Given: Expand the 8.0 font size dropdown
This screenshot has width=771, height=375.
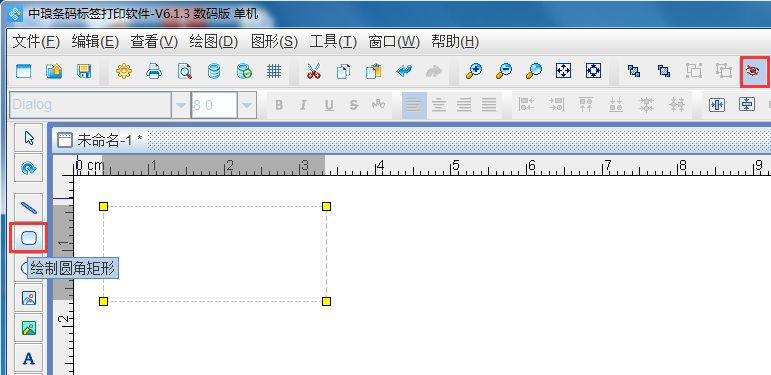Looking at the screenshot, I should coord(247,105).
